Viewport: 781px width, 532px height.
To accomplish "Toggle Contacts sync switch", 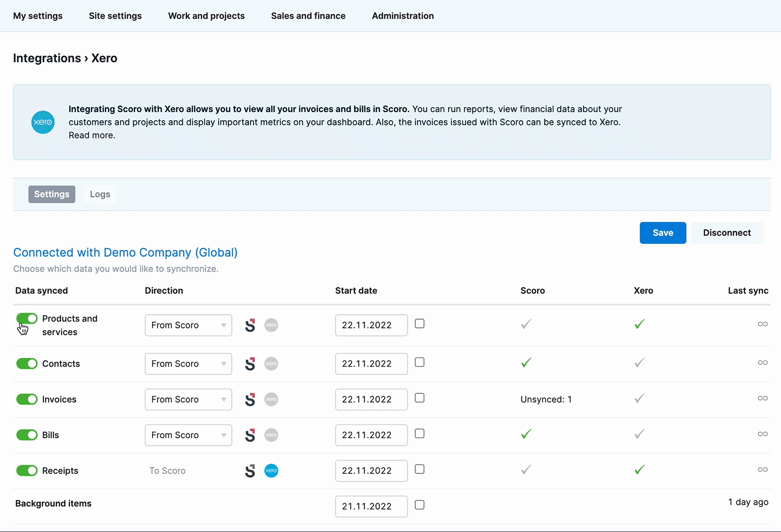I will [27, 364].
